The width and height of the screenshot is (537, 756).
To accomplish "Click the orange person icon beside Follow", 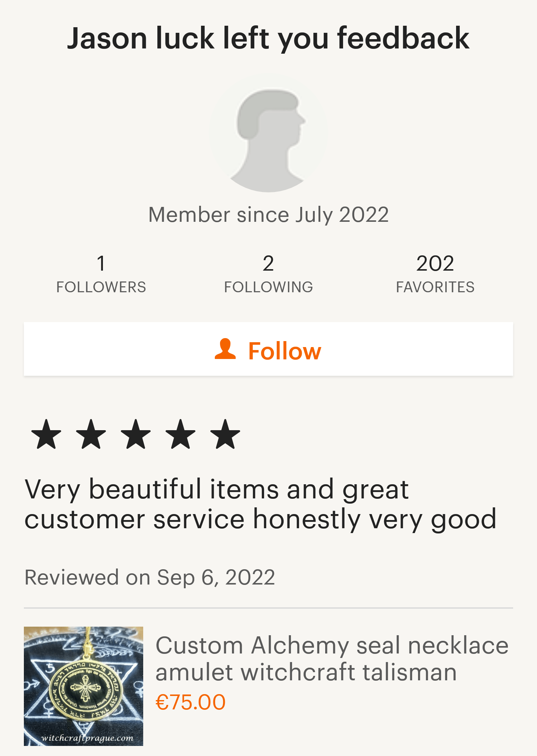I will (x=225, y=349).
